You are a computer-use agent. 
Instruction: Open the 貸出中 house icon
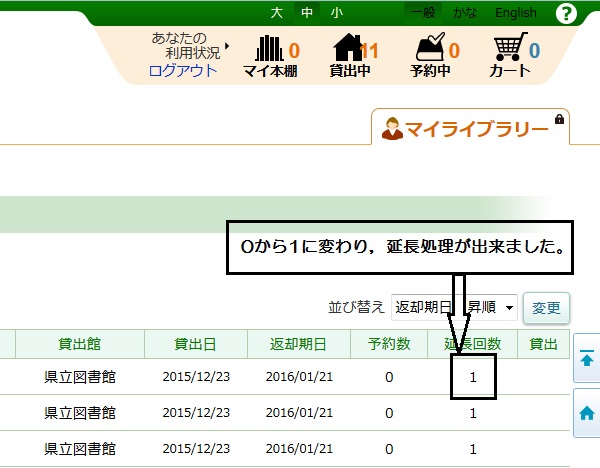point(348,47)
